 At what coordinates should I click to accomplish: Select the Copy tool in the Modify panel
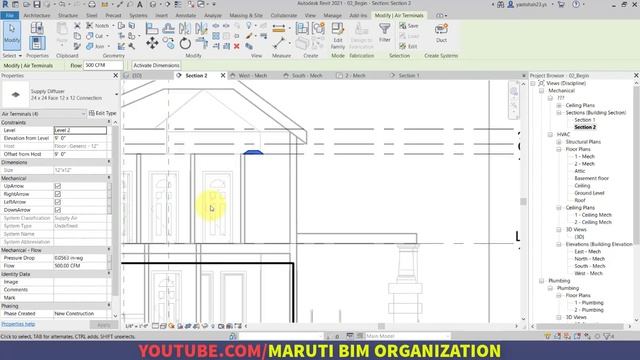(x=168, y=42)
